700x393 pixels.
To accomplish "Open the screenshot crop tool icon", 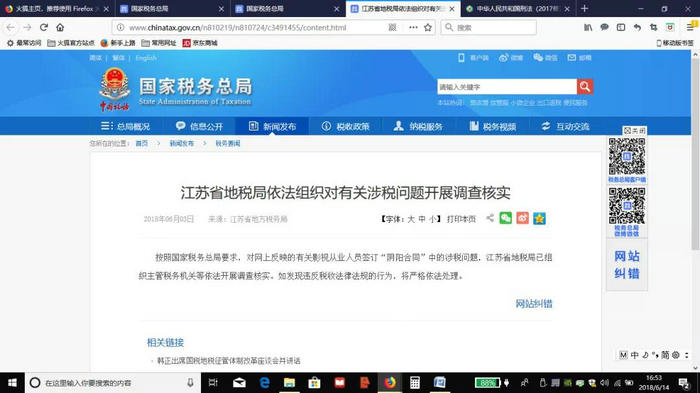I will coord(654,27).
